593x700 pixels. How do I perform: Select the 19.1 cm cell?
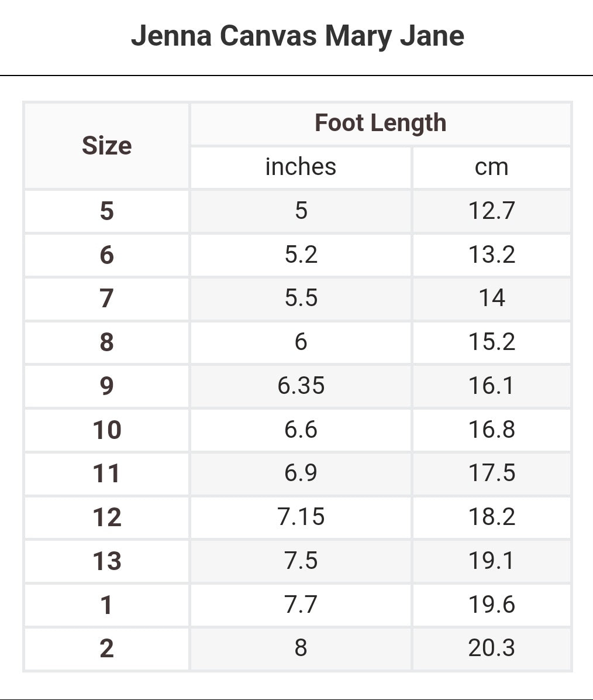pyautogui.click(x=491, y=561)
